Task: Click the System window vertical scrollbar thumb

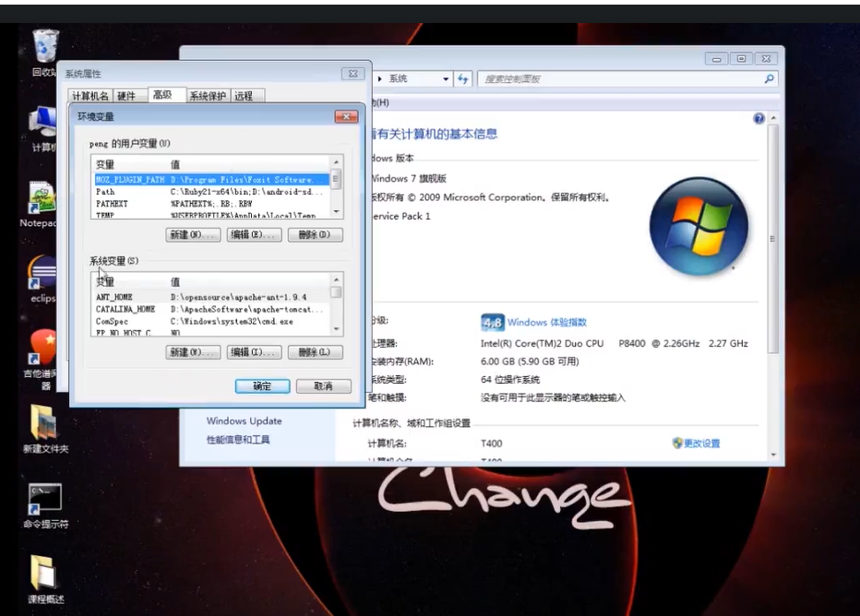Action: [772, 239]
